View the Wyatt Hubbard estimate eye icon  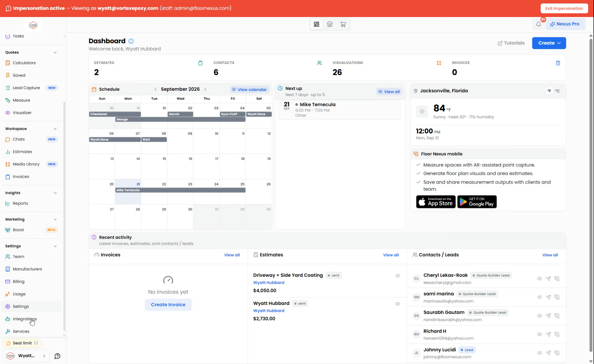tap(398, 304)
